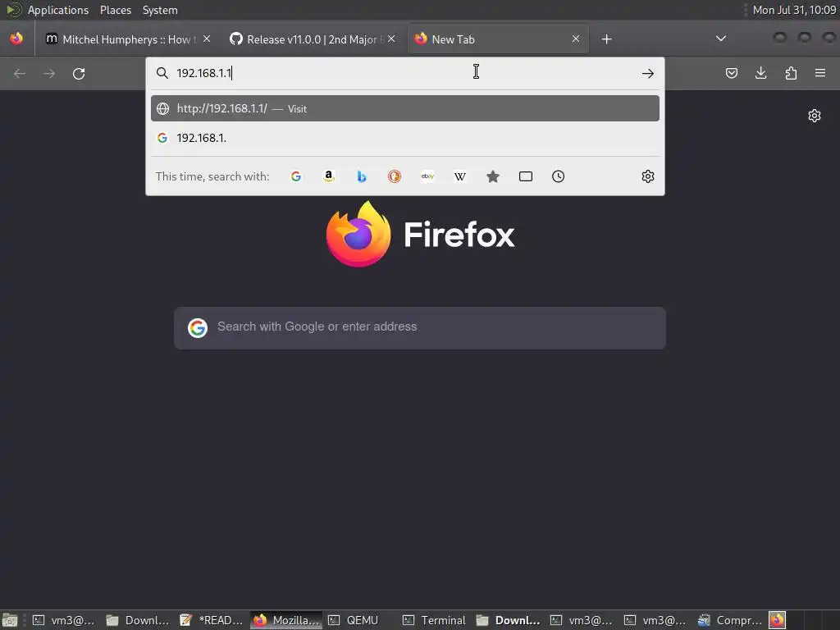Select the Google suggestion 192.168.1.
This screenshot has height=630, width=840.
pyautogui.click(x=405, y=138)
